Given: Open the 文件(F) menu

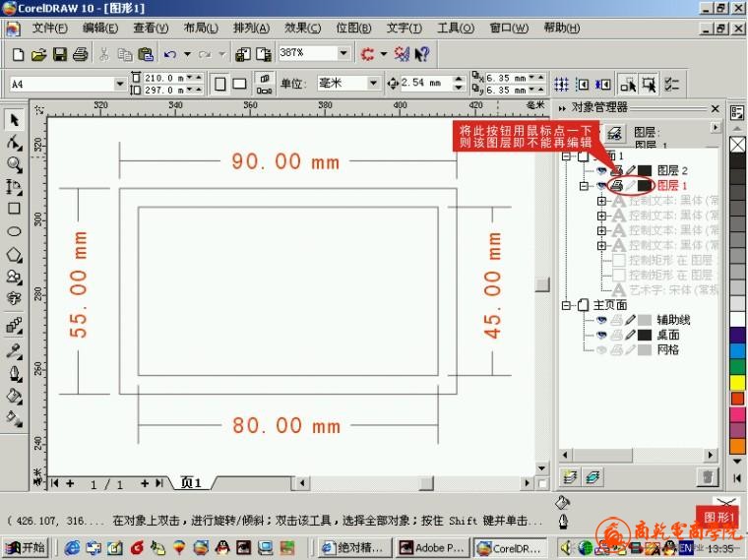Looking at the screenshot, I should [x=49, y=29].
